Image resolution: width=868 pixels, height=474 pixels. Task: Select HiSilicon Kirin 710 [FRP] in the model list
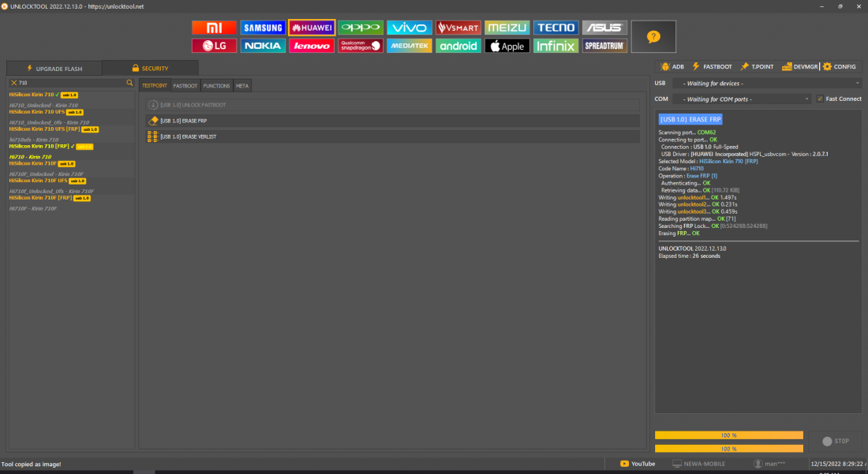point(51,146)
